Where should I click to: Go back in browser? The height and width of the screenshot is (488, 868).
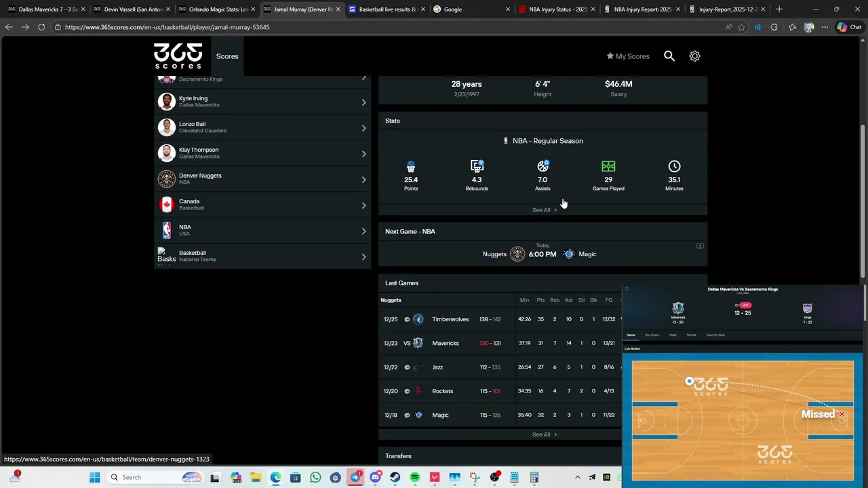(9, 27)
